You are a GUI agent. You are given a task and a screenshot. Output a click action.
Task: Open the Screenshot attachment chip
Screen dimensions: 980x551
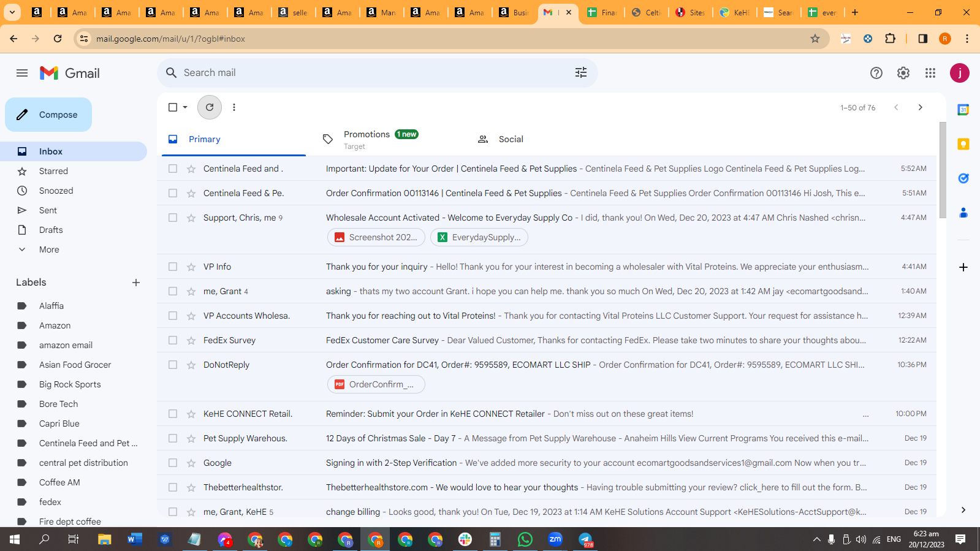376,237
